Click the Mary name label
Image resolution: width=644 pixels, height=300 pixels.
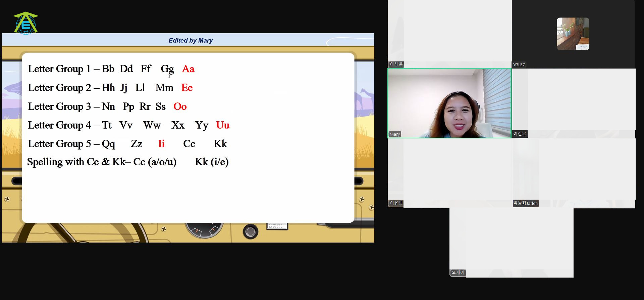395,134
